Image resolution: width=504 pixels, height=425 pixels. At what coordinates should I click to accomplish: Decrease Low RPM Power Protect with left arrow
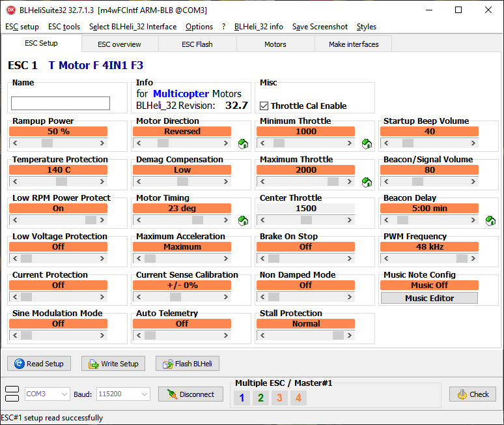point(15,220)
